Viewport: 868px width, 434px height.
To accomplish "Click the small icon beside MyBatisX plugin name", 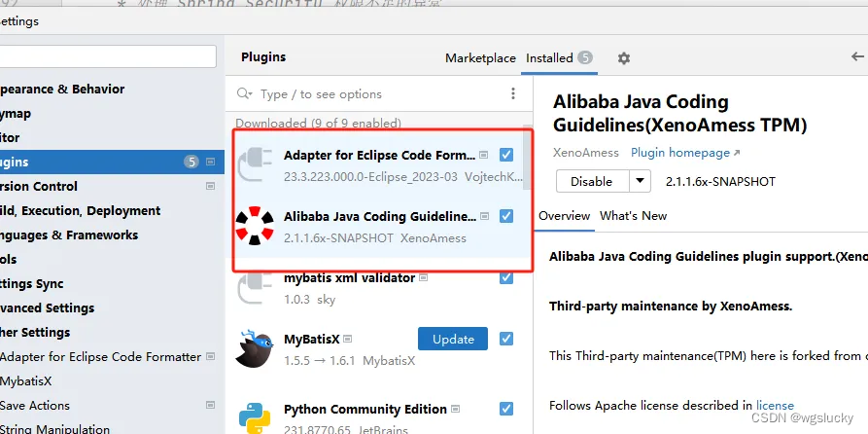I will click(348, 339).
